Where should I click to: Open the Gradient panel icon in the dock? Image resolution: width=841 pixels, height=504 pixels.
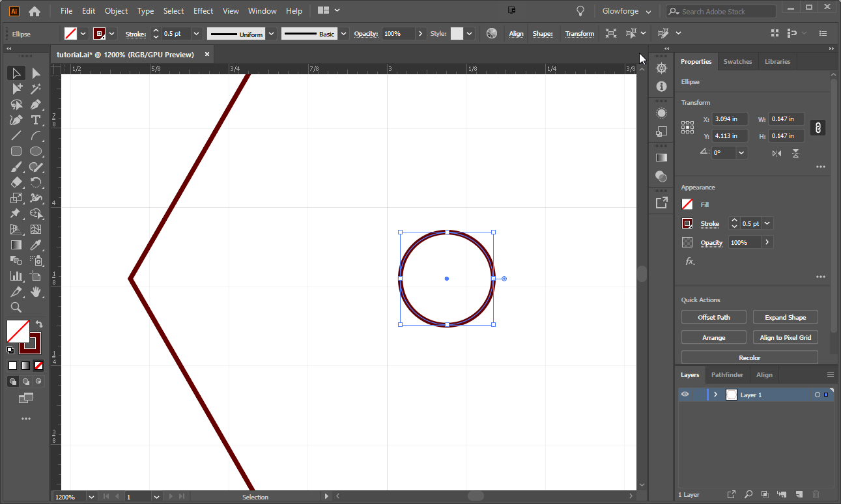(x=661, y=157)
